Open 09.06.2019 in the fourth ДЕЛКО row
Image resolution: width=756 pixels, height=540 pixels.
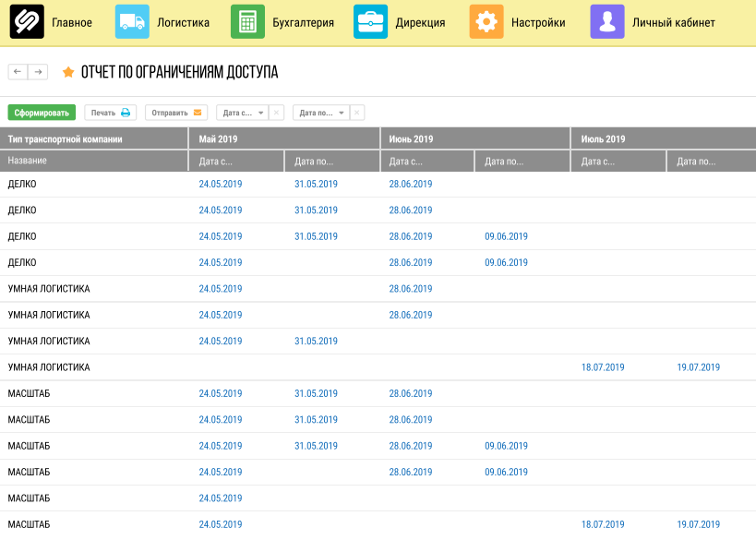tap(506, 263)
